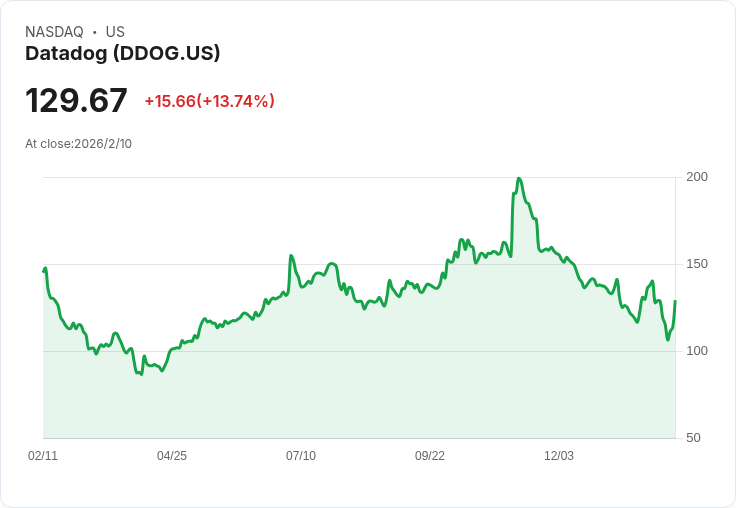
Task: Click the 50 y-axis label
Action: (693, 438)
